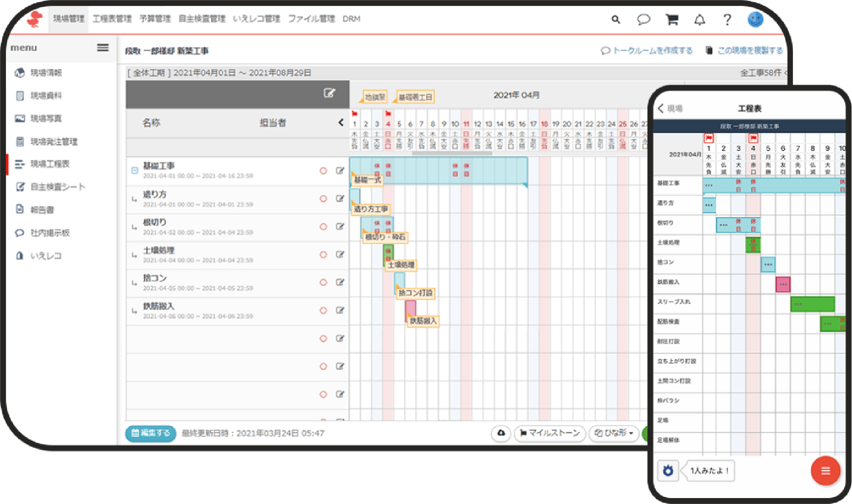Open notifications bell icon

click(700, 20)
